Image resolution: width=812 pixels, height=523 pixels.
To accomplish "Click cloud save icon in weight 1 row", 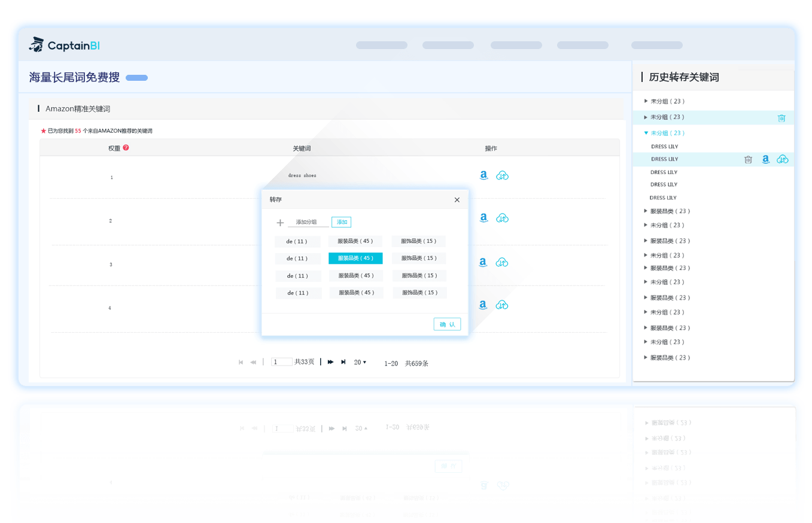I will pos(503,175).
